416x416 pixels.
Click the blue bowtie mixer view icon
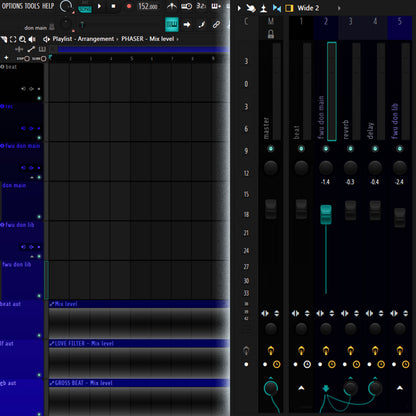coord(277,8)
